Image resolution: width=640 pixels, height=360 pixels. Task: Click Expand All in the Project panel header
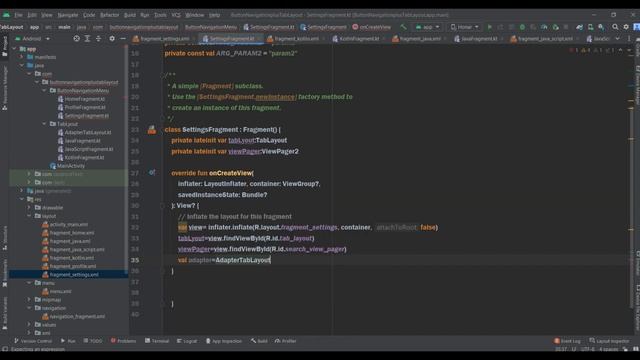click(x=87, y=38)
